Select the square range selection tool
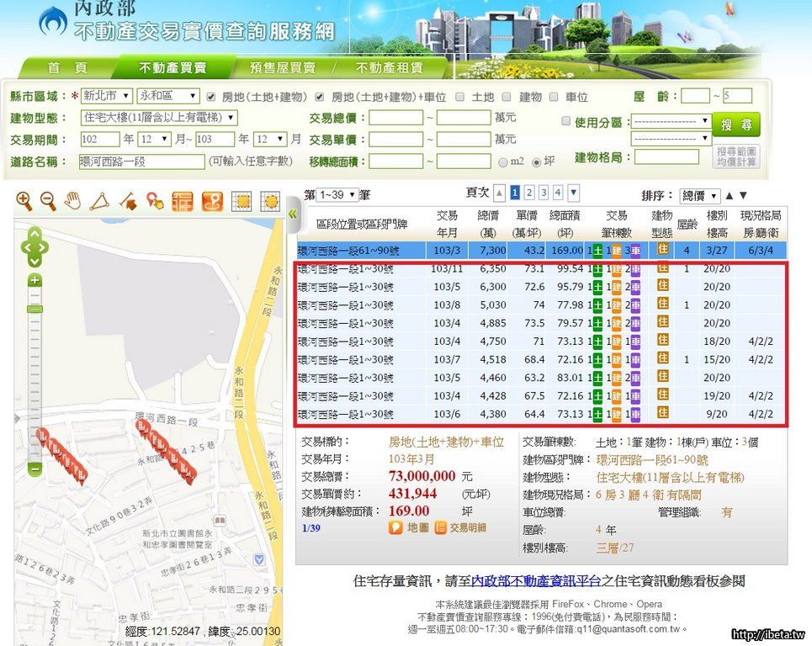 coord(241,201)
